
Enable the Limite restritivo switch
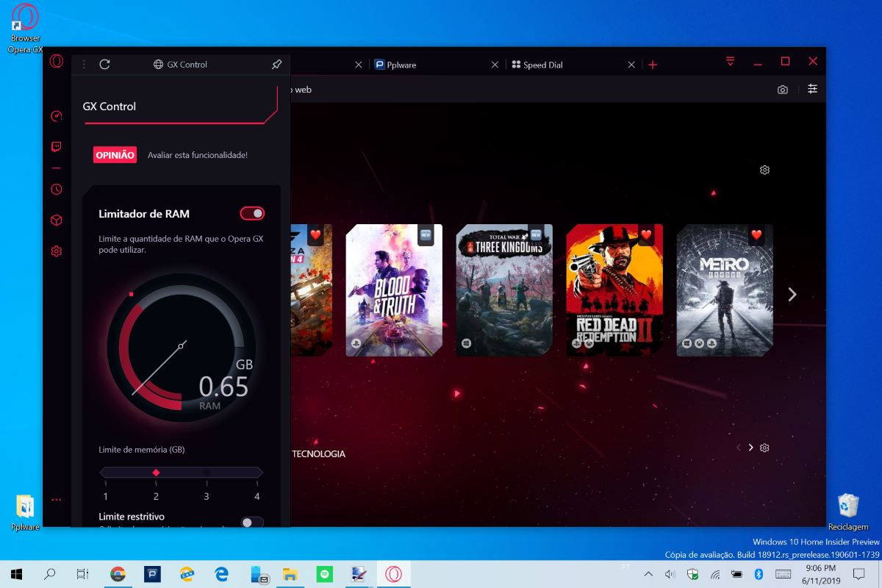pos(252,523)
